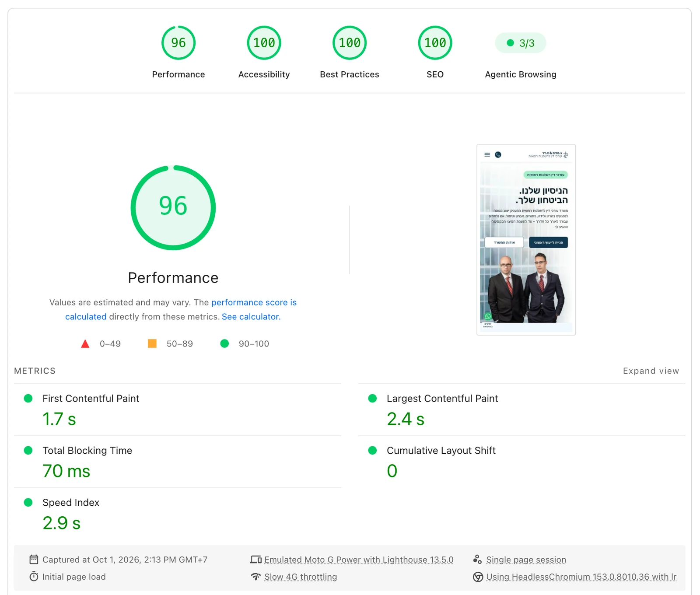This screenshot has height=595, width=700.
Task: Open the Best Practices score gauge
Action: click(x=350, y=43)
